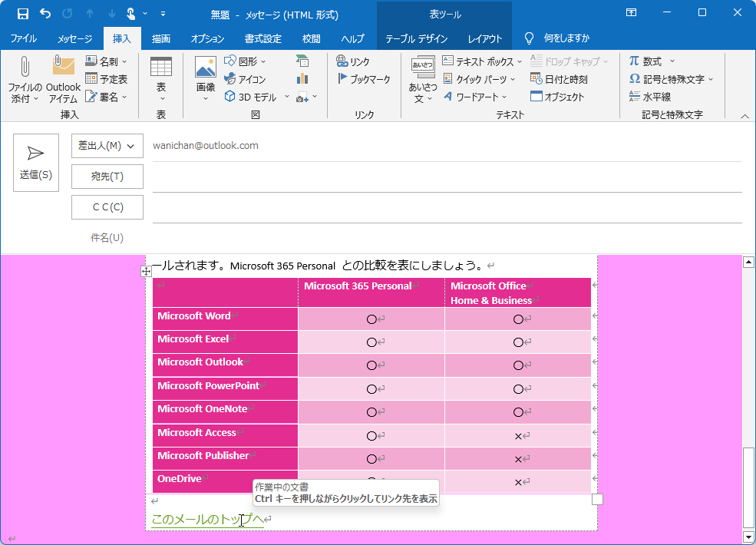Click the Microsoft PowerPoint table cell

pyautogui.click(x=225, y=388)
